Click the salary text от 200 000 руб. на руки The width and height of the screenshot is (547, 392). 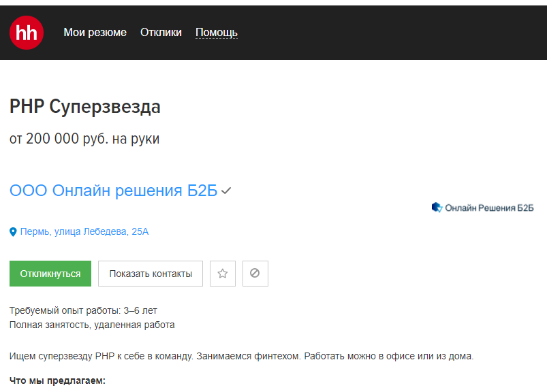tap(84, 139)
